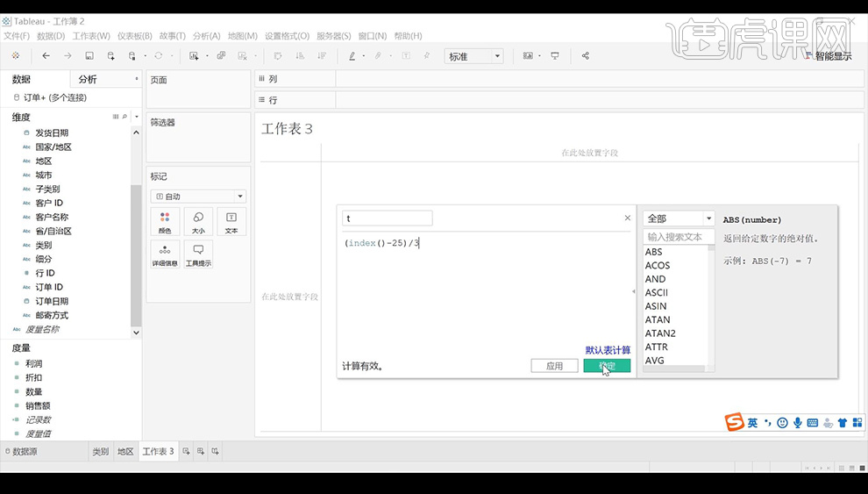Screen dimensions: 868x494
Task: Click the refresh run update icon
Action: point(159,56)
